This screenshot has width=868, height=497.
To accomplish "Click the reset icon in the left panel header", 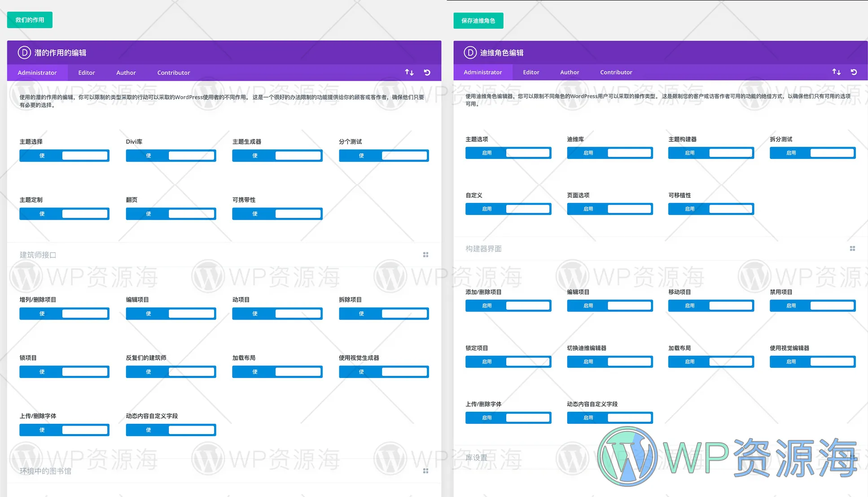I will coord(426,72).
